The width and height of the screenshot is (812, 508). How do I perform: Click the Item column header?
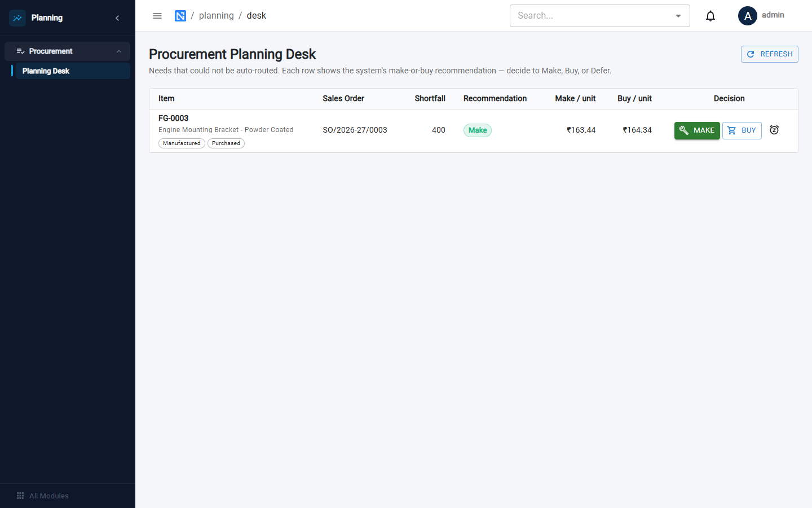166,98
